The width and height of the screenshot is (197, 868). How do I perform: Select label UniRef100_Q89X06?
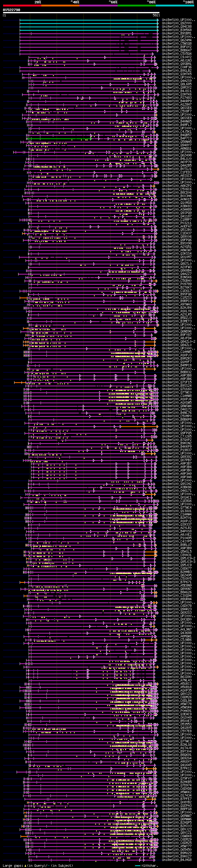(177, 236)
